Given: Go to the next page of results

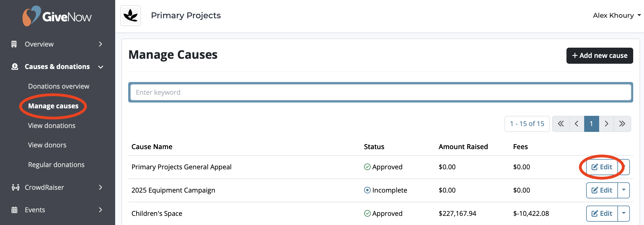Looking at the screenshot, I should pos(606,124).
